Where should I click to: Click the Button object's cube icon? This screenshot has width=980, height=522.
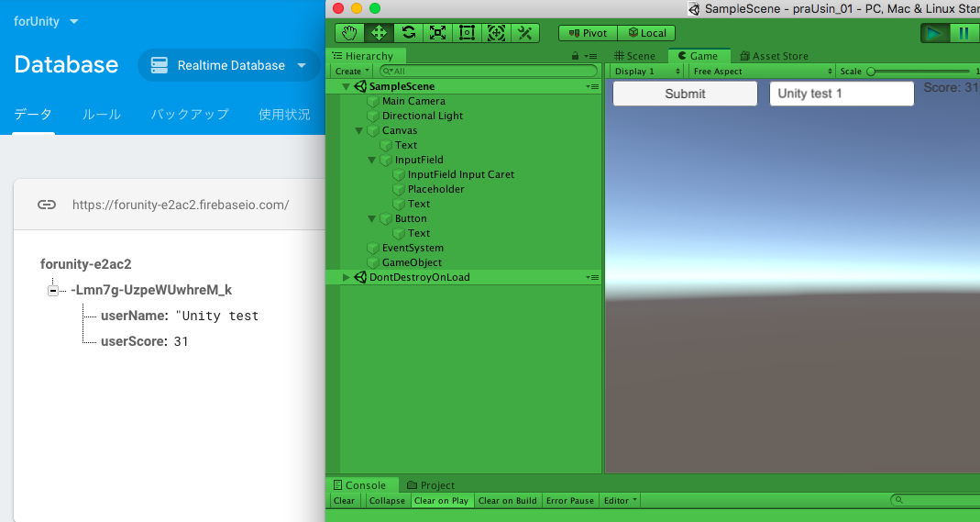coord(386,219)
